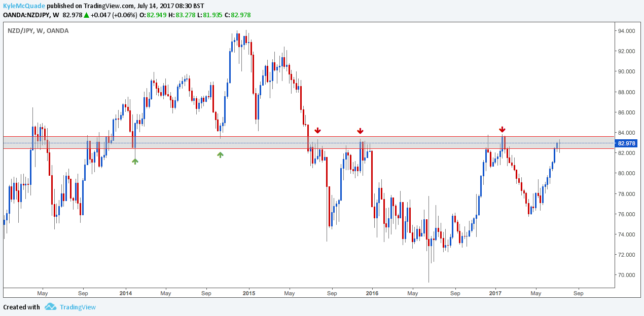Image resolution: width=644 pixels, height=316 pixels.
Task: Click the 76.000 price axis label
Action: coord(627,214)
